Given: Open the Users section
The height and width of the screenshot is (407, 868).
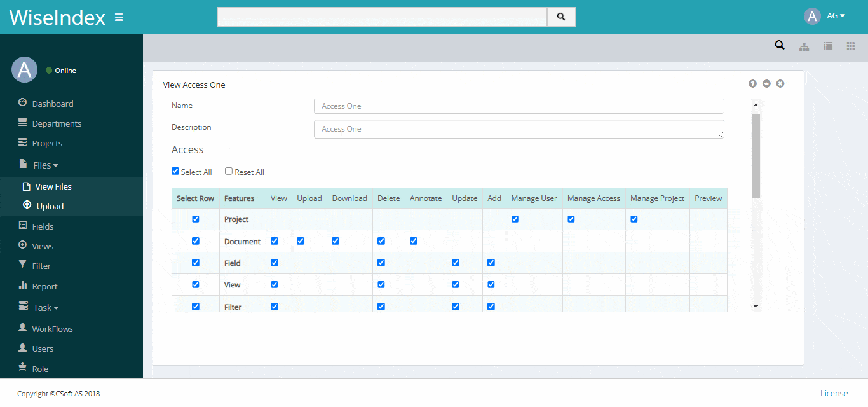Looking at the screenshot, I should (43, 348).
